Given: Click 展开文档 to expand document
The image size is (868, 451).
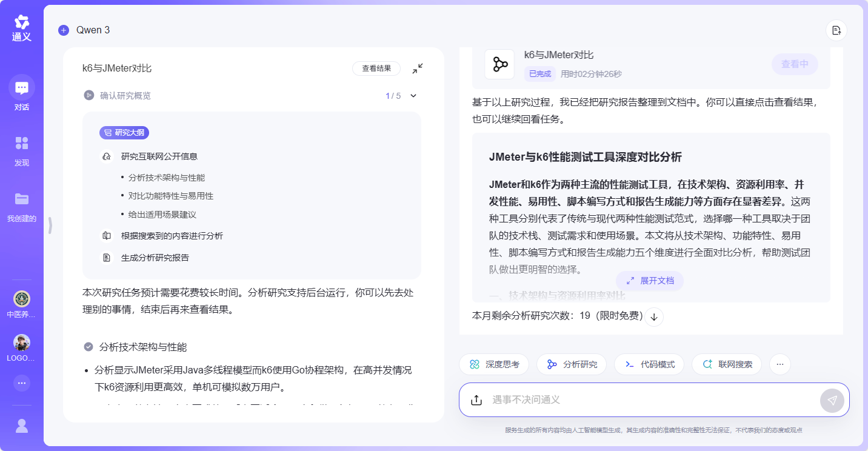Looking at the screenshot, I should coord(649,281).
